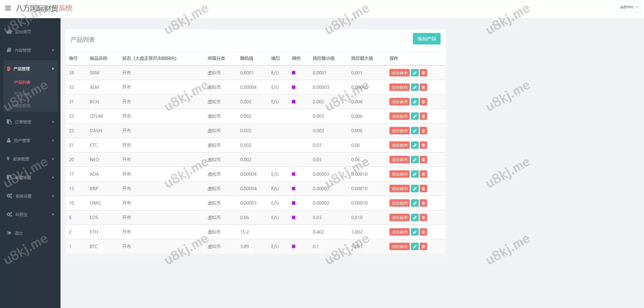Click the delete trash icon for XLM
The width and height of the screenshot is (644, 308).
click(423, 87)
